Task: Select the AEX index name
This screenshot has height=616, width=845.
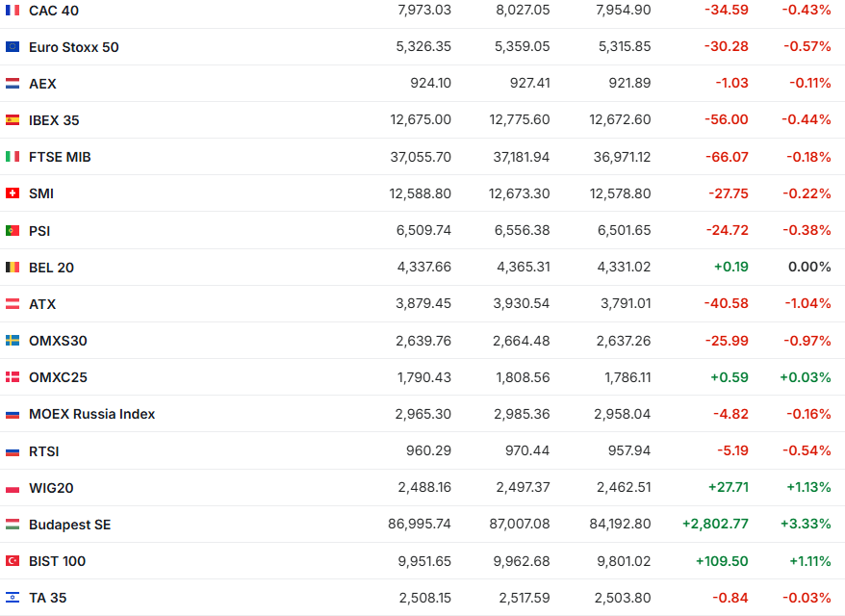Action: tap(42, 84)
